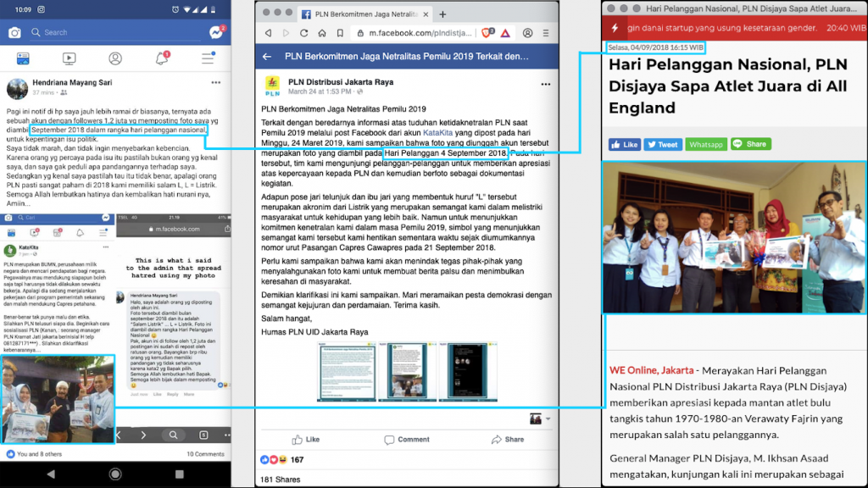This screenshot has width=868, height=488.
Task: View the 'You and 8 others' reactions
Action: coord(34,454)
